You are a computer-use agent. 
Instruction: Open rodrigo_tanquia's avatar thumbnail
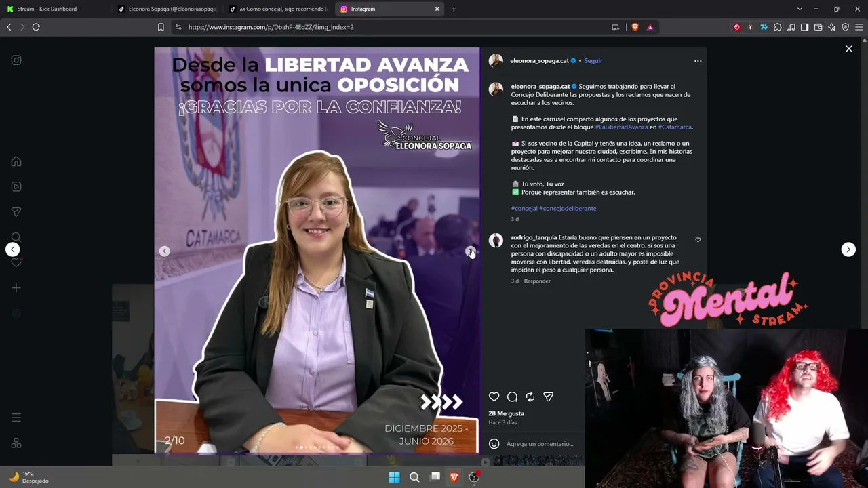click(x=496, y=241)
